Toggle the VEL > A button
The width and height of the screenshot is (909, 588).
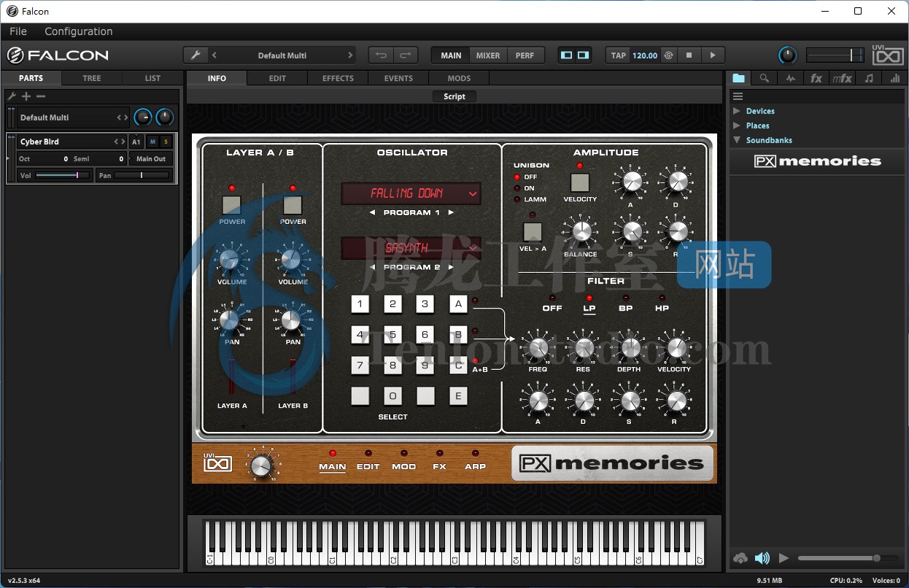(533, 232)
